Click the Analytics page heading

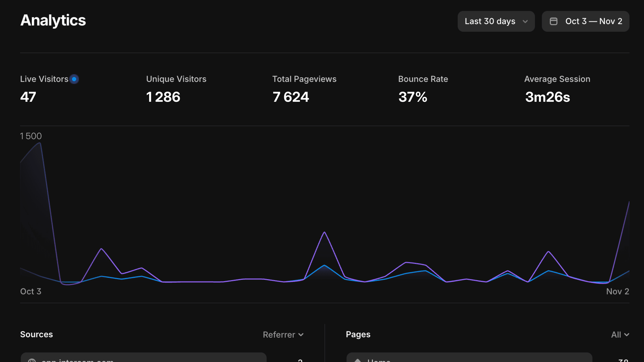coord(53,20)
